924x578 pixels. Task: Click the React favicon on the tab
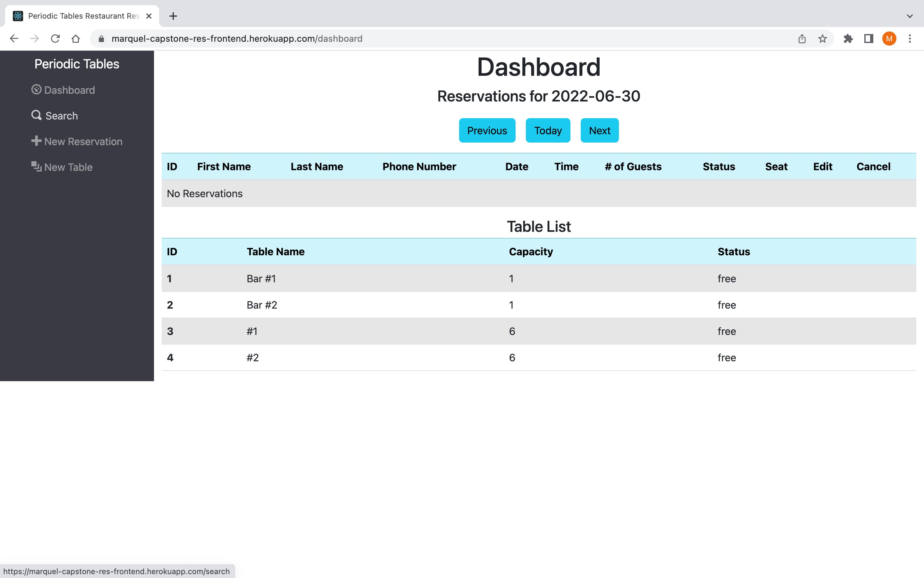tap(18, 16)
